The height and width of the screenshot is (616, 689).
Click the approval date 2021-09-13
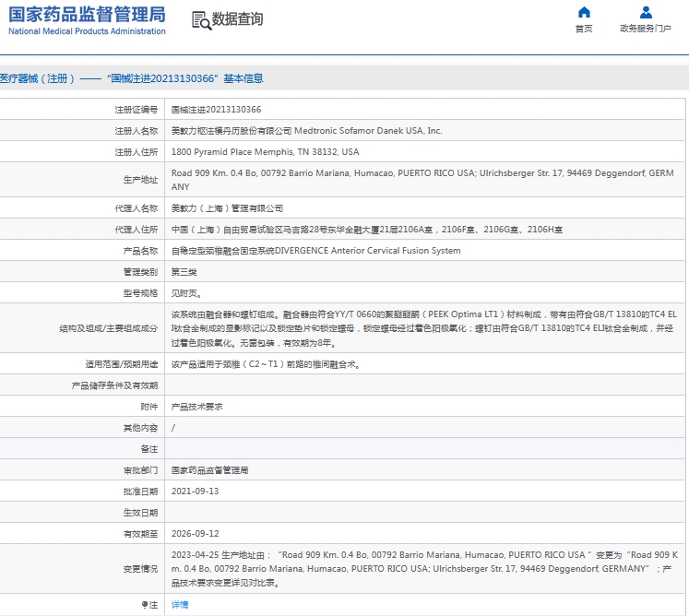pyautogui.click(x=195, y=492)
